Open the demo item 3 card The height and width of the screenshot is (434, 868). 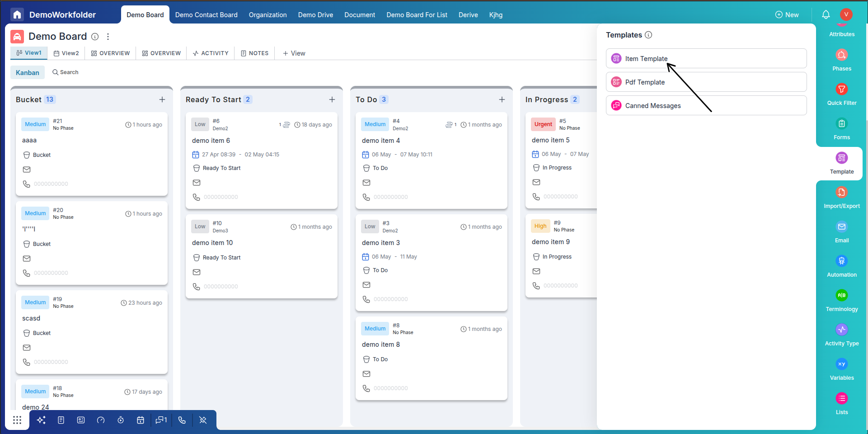point(432,263)
